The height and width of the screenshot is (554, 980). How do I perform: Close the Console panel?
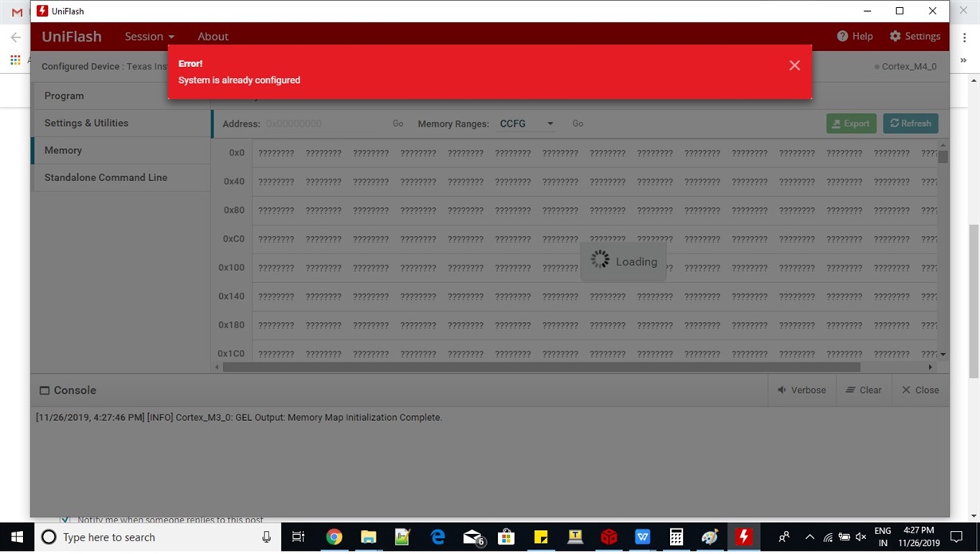[920, 390]
